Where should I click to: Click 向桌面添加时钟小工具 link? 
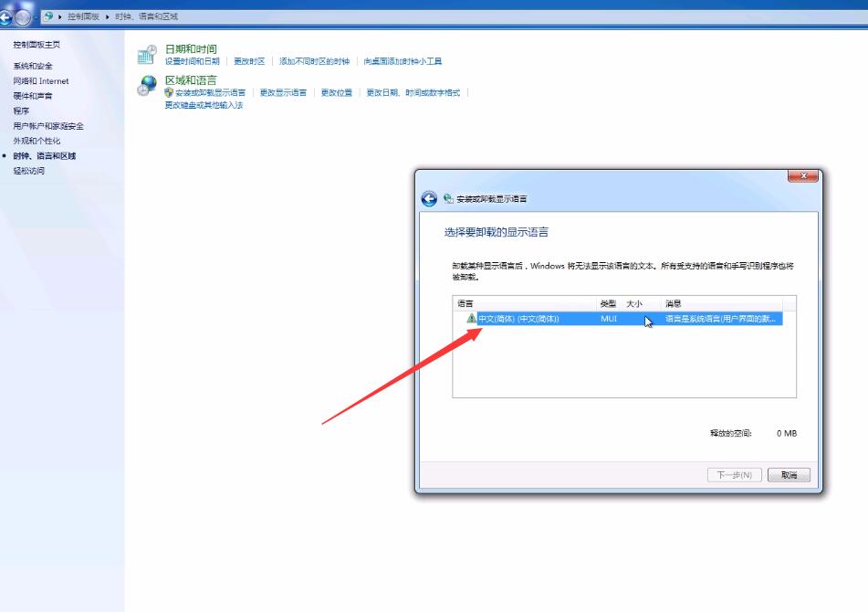tap(403, 61)
